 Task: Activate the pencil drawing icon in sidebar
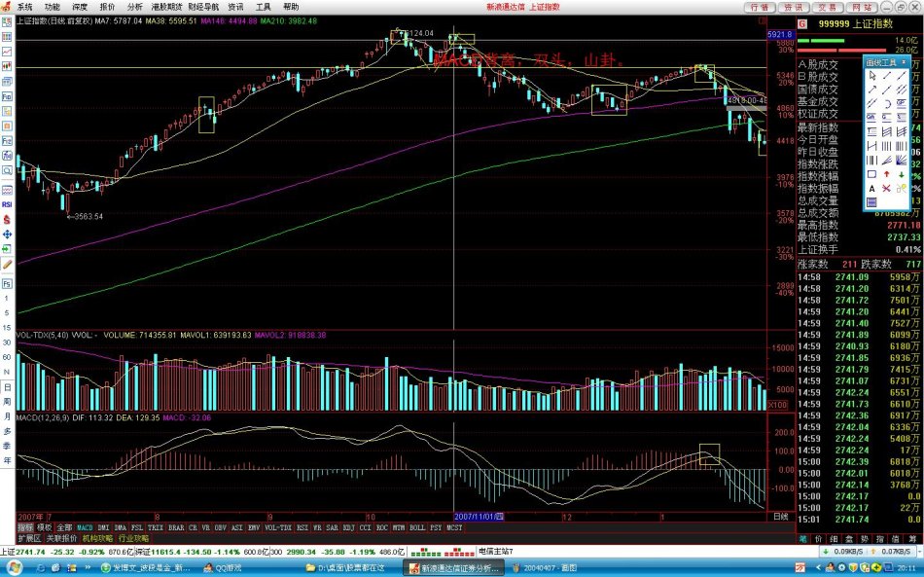coord(7,264)
